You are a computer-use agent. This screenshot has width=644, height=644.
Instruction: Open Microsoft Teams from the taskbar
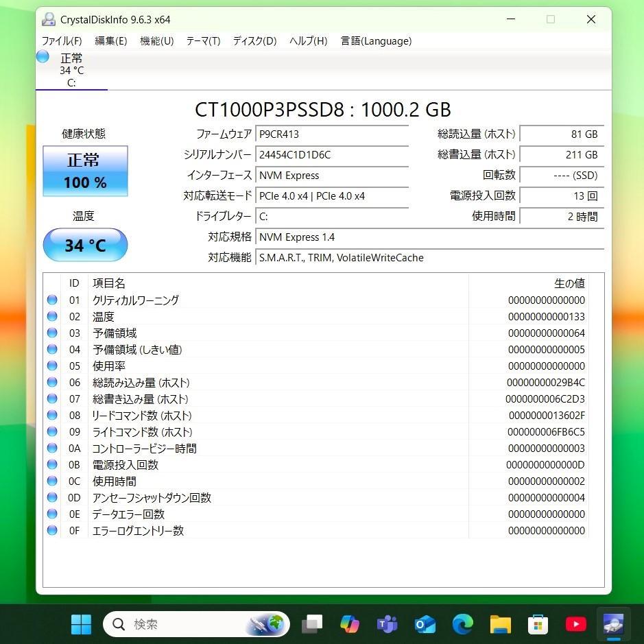point(387,624)
